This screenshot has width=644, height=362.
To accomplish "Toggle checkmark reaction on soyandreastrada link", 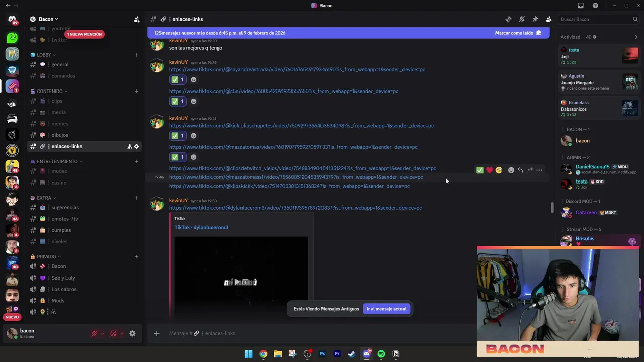I will 178,79.
